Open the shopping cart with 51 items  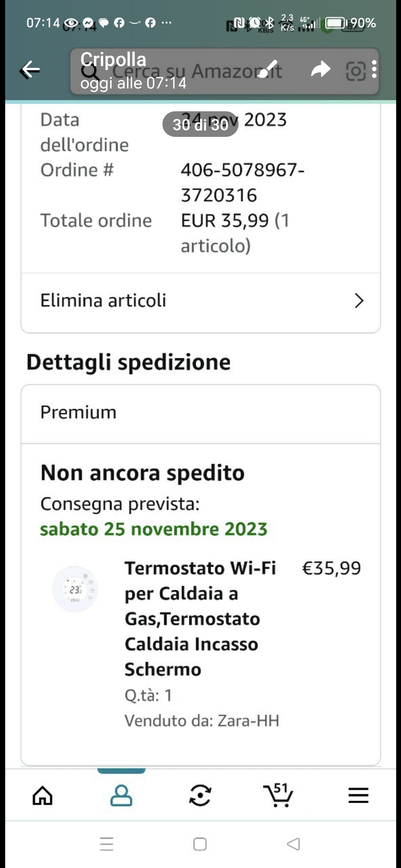[278, 795]
